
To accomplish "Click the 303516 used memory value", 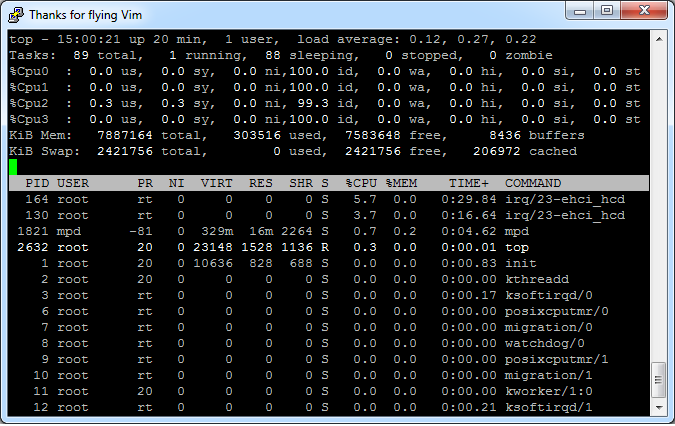I will 257,136.
